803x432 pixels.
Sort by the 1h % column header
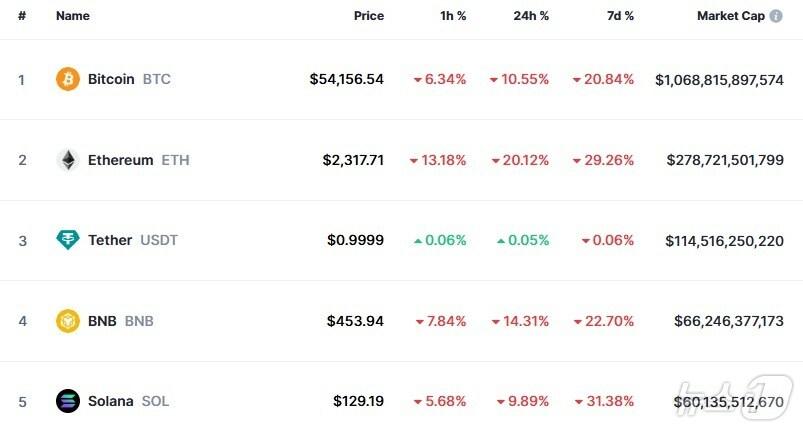coord(451,17)
